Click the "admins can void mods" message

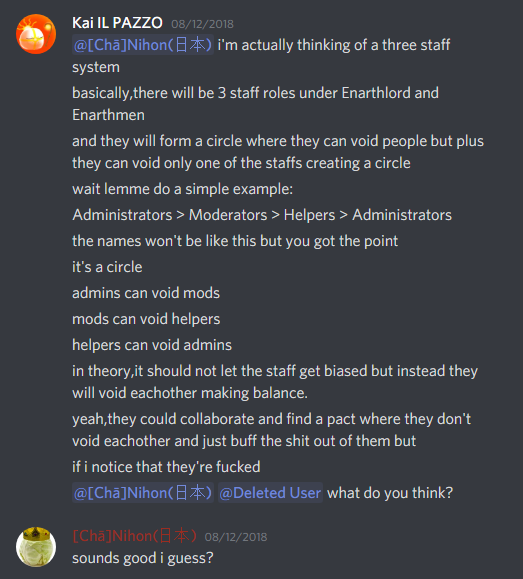click(146, 293)
